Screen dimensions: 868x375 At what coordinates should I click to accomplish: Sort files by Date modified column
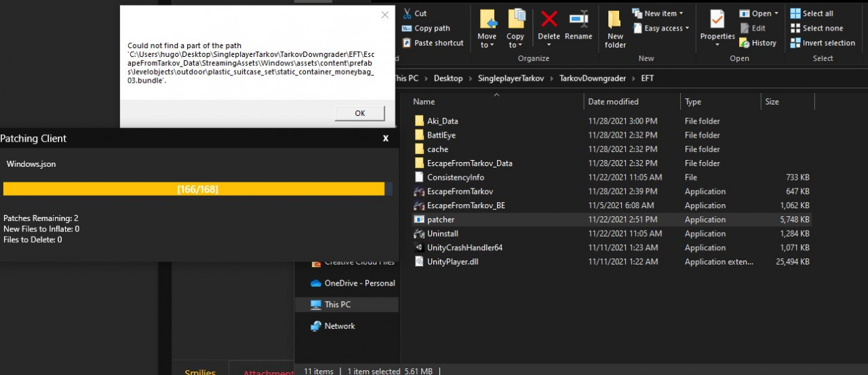631,102
